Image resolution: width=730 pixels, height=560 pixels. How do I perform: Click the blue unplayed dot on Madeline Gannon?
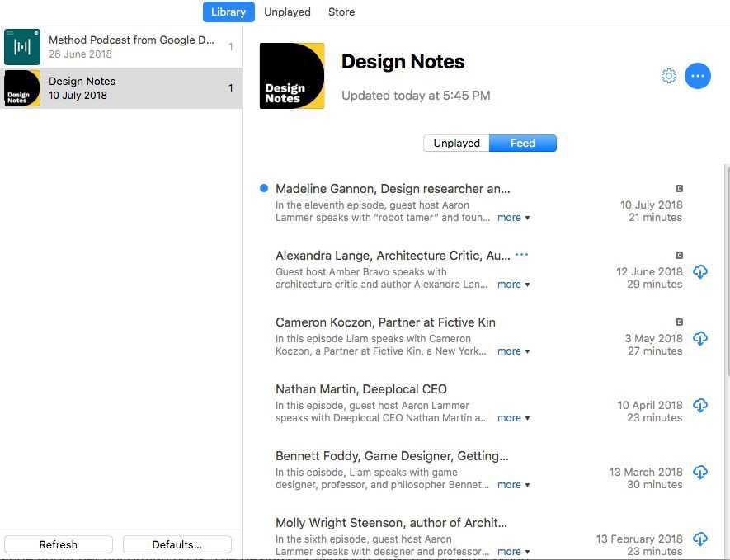pos(263,188)
